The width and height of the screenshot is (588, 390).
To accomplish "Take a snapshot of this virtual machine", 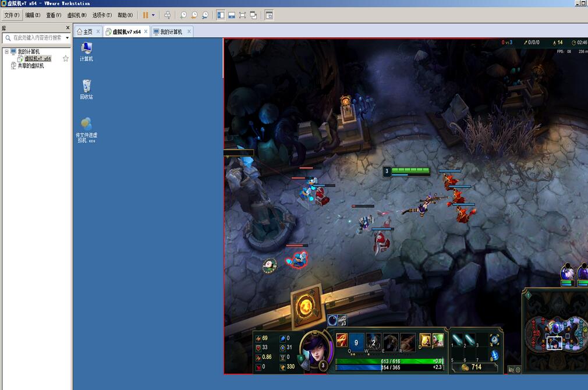I will coord(183,15).
